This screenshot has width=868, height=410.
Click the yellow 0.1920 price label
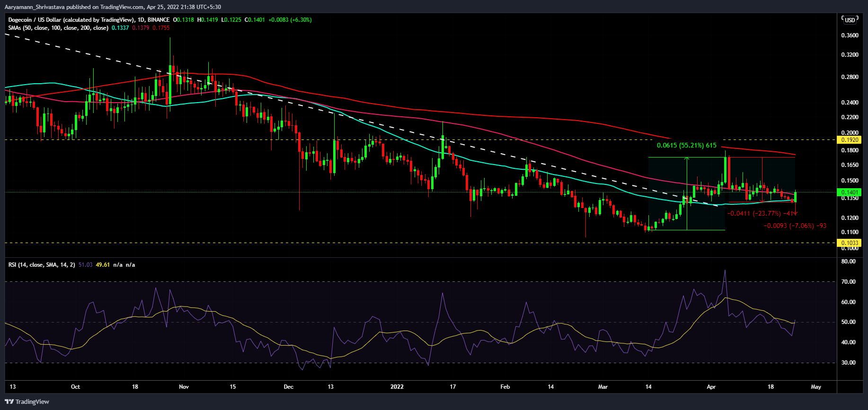click(x=850, y=140)
